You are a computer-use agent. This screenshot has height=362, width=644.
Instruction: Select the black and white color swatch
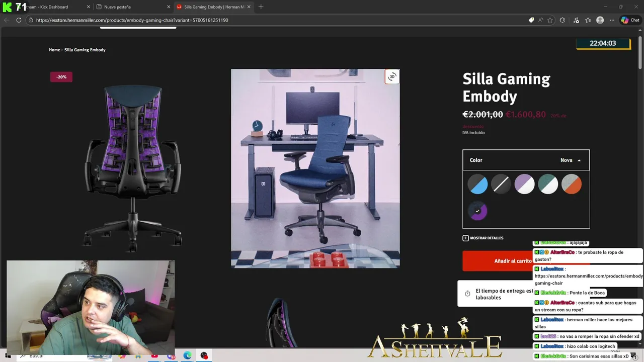tap(501, 184)
